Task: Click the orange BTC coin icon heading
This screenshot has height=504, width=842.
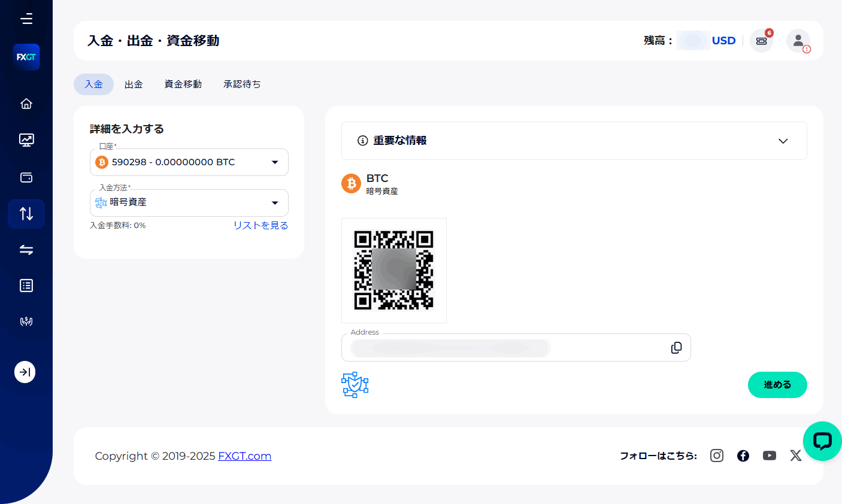Action: pos(352,183)
